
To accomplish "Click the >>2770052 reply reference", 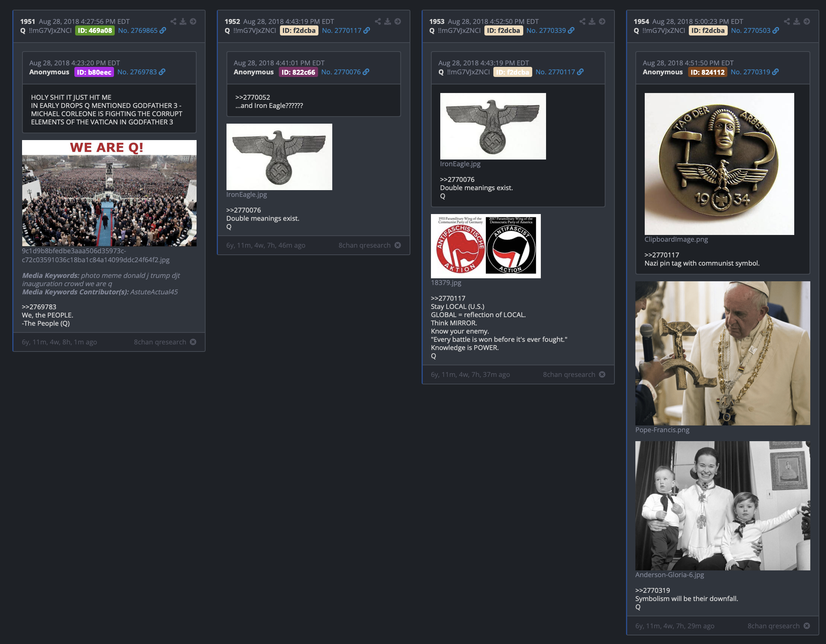I will coord(253,97).
